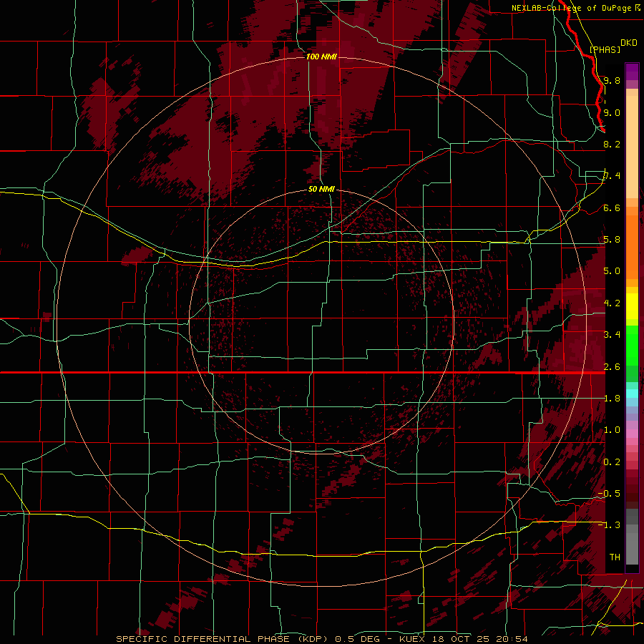Click the 8.2 value on the color scale

[x=612, y=144]
